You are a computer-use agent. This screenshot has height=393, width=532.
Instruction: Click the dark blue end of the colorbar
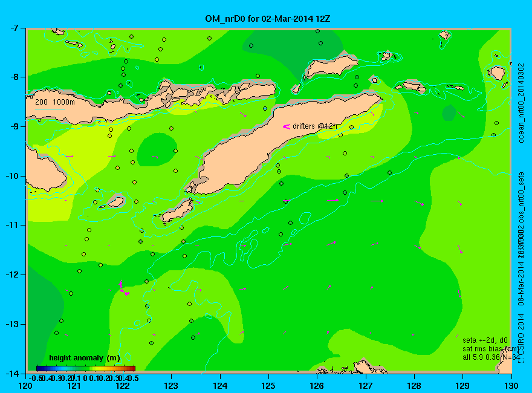(39, 368)
